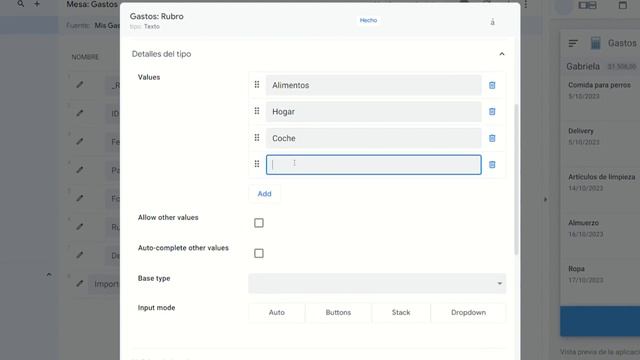640x360 pixels.
Task: Open search in the background editor top bar
Action: pos(20,4)
